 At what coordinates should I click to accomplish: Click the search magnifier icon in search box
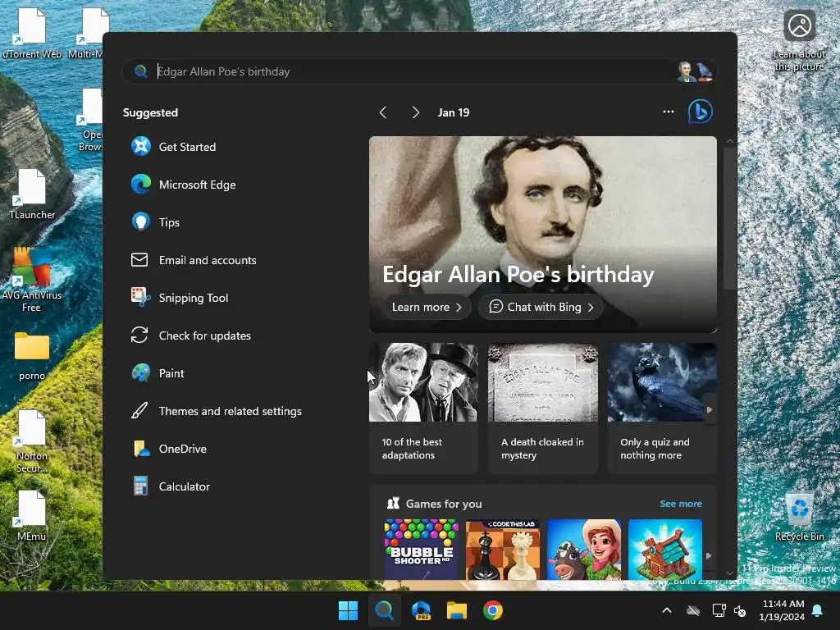click(140, 71)
